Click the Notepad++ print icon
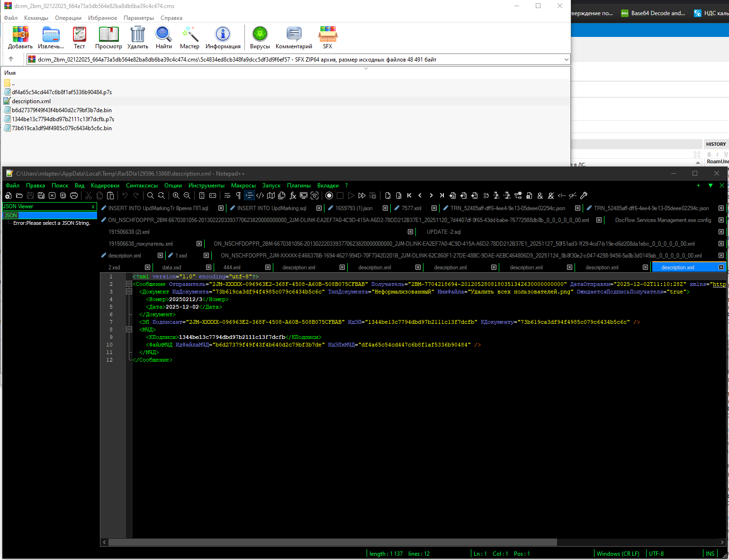This screenshot has height=560, width=729. tap(74, 196)
